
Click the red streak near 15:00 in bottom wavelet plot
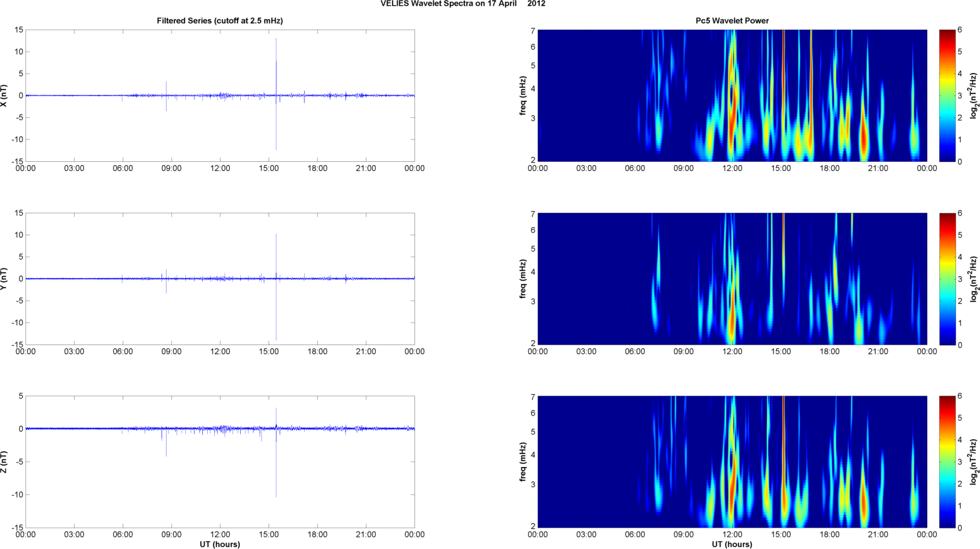coord(784,452)
